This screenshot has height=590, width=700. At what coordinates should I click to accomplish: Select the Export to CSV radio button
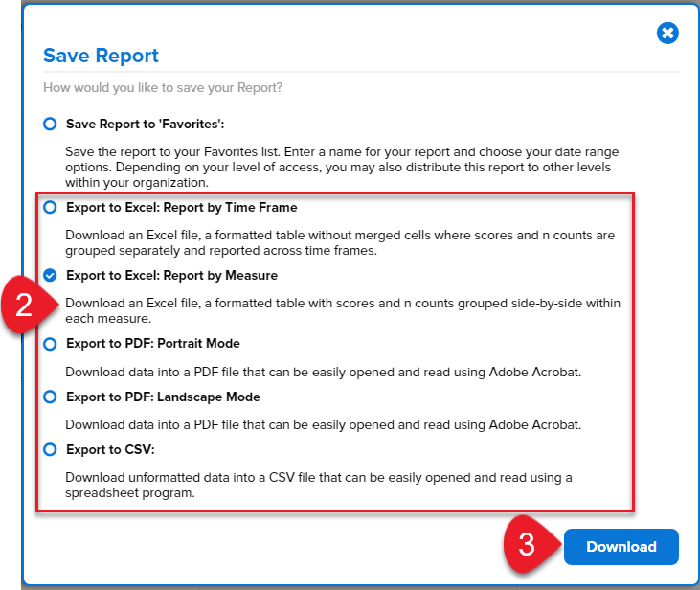pyautogui.click(x=50, y=449)
